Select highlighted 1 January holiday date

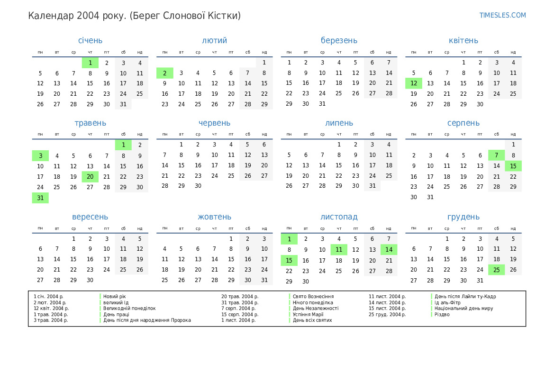[x=90, y=63]
